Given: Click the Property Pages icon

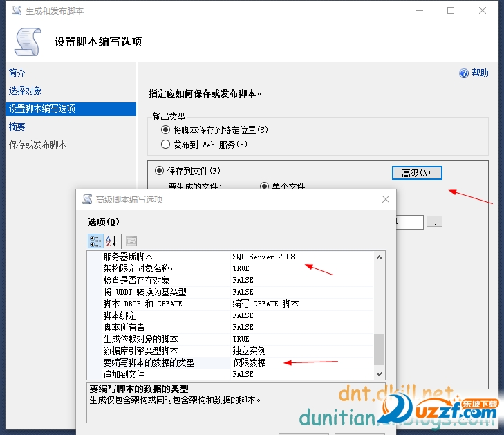Looking at the screenshot, I should click(131, 241).
